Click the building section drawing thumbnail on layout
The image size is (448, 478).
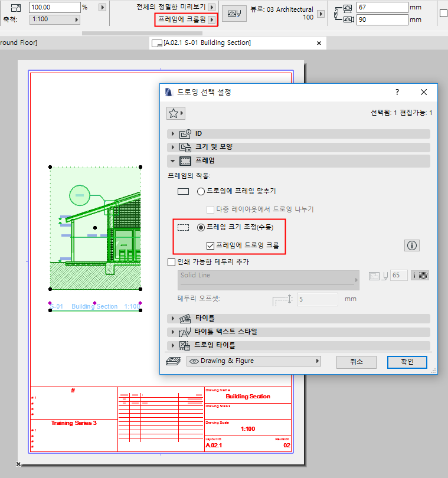[95, 228]
